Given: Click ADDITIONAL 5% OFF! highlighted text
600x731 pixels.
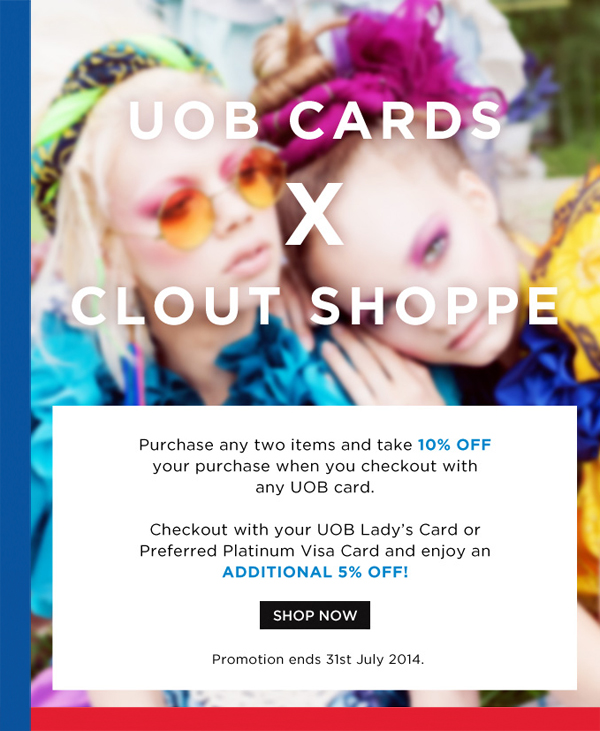Looking at the screenshot, I should (x=315, y=572).
